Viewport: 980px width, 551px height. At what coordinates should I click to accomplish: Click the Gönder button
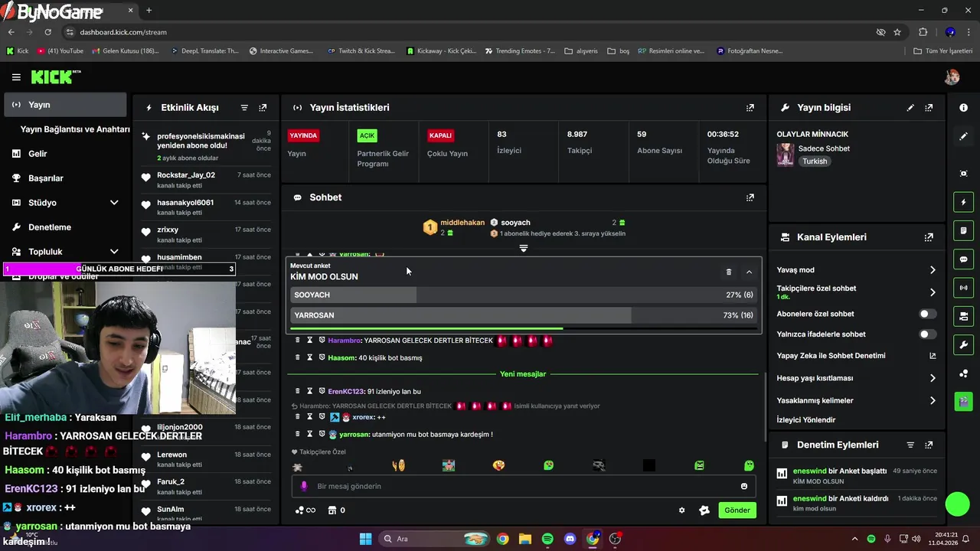737,510
